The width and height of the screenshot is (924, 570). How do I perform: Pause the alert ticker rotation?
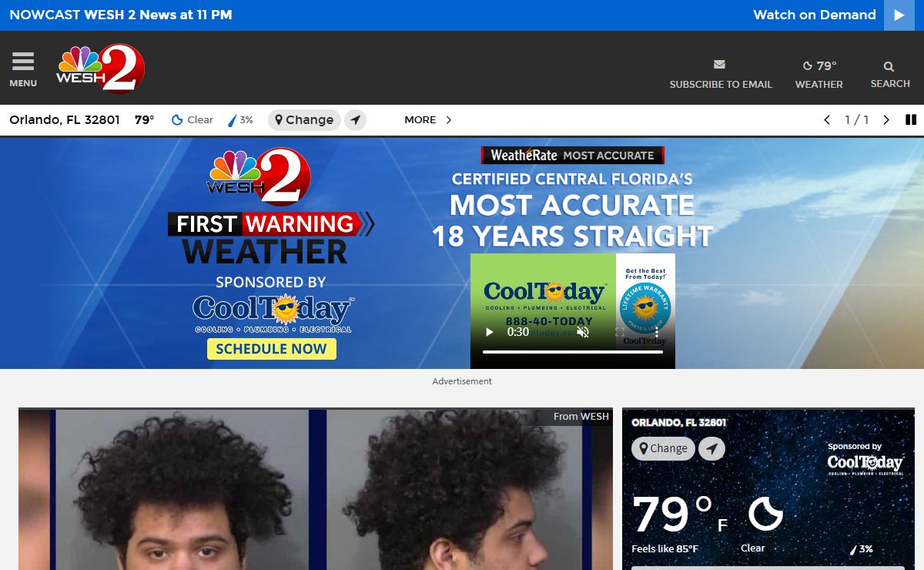point(911,120)
